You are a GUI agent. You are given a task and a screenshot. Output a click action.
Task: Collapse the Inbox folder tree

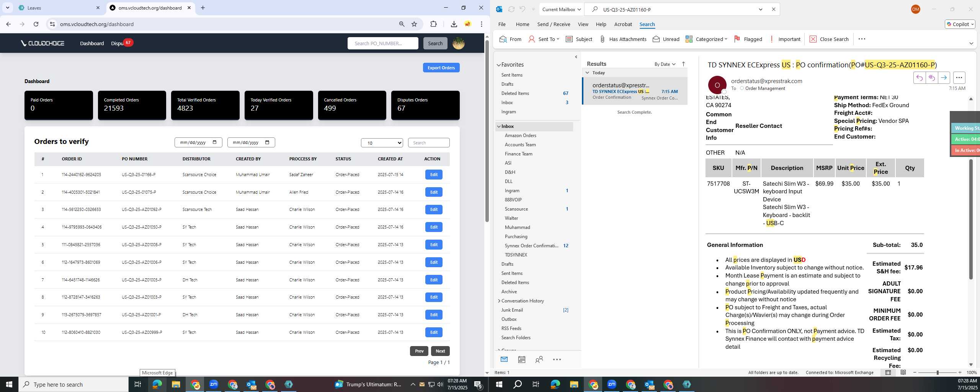pyautogui.click(x=499, y=126)
